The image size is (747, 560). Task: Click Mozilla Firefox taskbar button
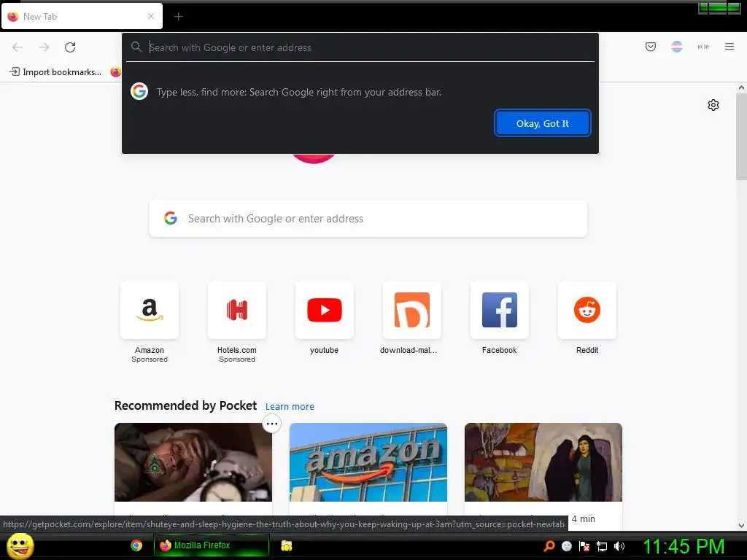pos(211,545)
